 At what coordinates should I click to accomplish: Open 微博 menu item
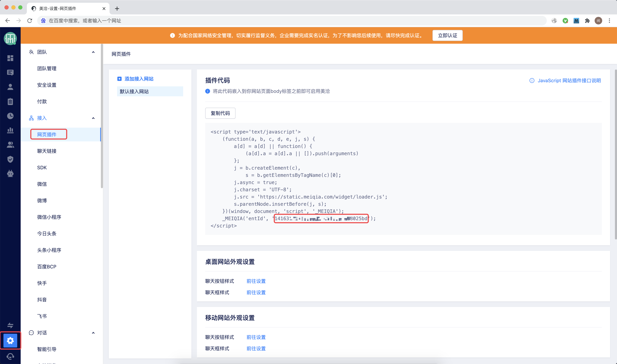(x=42, y=201)
